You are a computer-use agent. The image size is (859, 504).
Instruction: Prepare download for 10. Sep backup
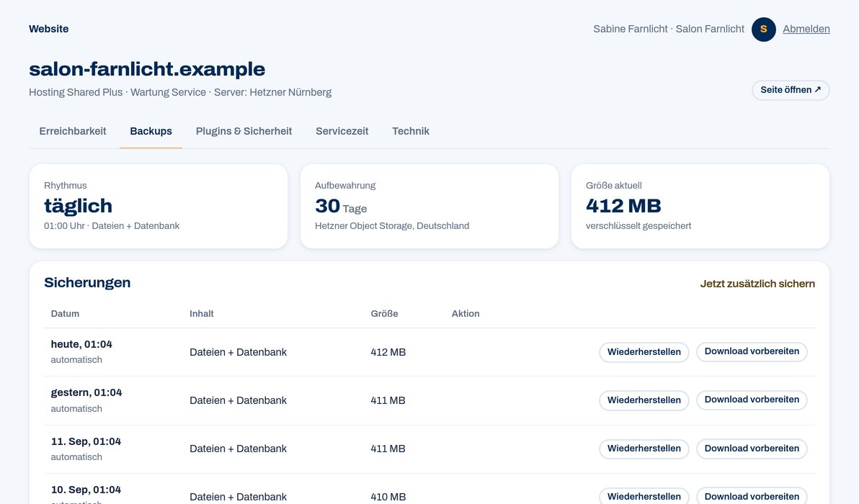(x=752, y=496)
